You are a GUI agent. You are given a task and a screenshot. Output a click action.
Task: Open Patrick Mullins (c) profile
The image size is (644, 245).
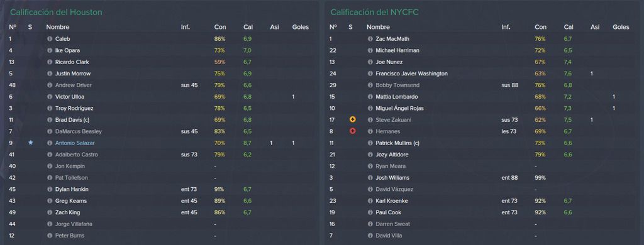(x=398, y=143)
